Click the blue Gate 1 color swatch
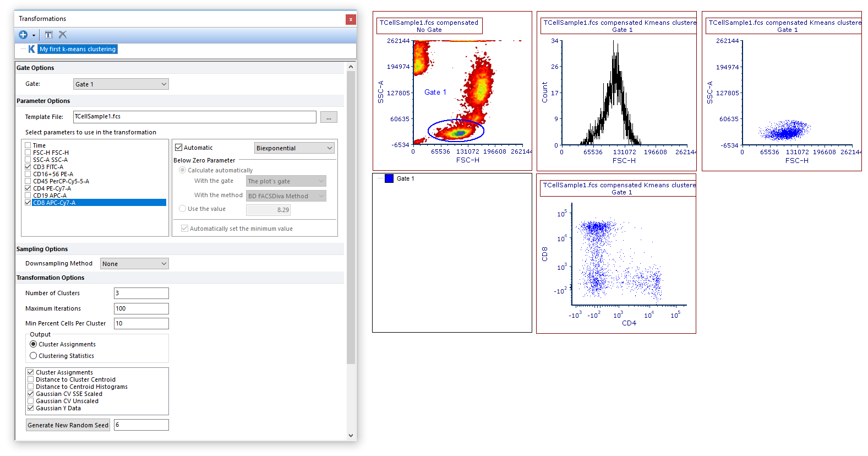The image size is (868, 456). tap(389, 178)
